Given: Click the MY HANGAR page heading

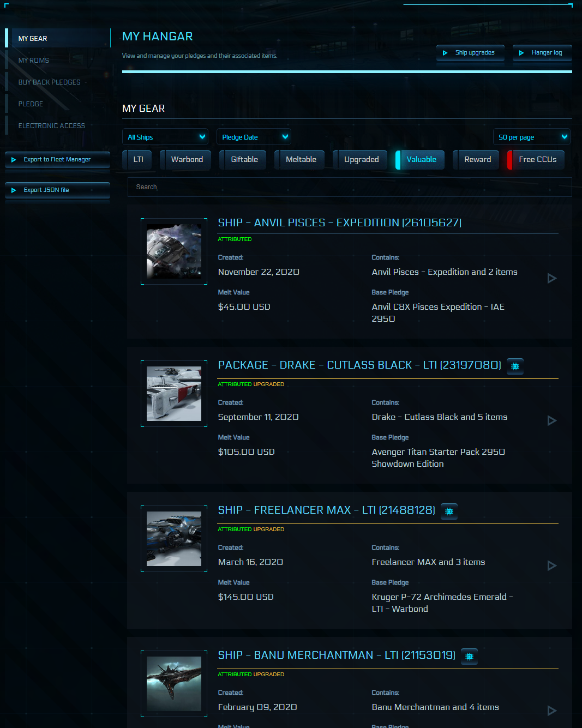Looking at the screenshot, I should 158,37.
